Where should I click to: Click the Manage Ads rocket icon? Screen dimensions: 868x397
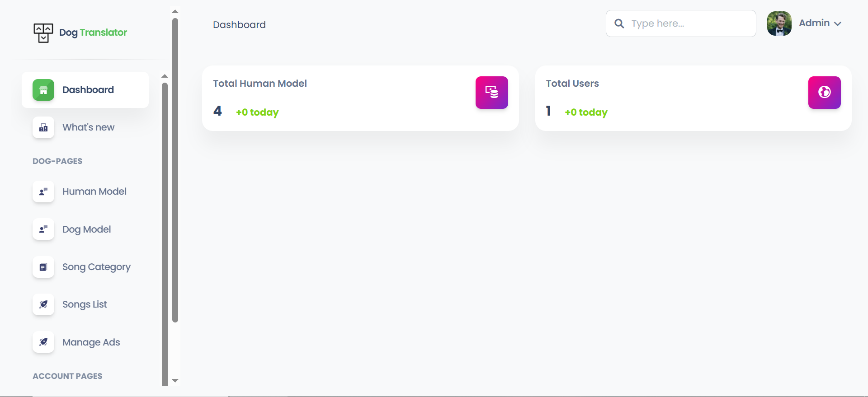coord(43,342)
